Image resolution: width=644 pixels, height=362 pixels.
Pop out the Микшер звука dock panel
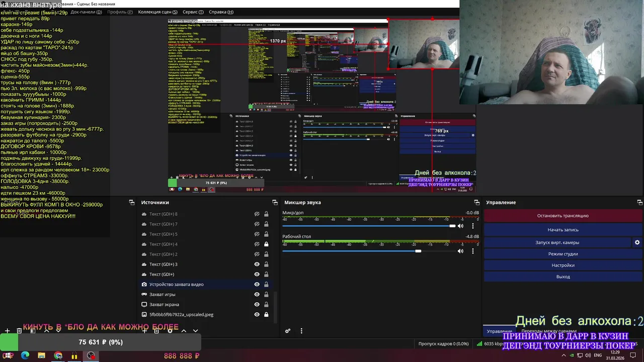pos(476,203)
